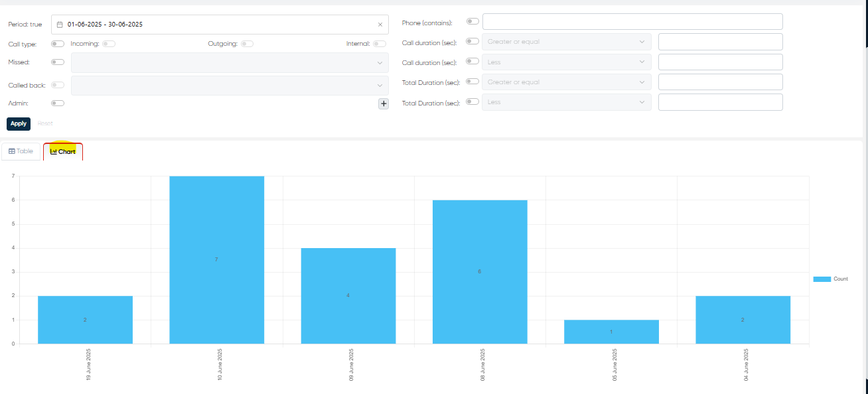868x394 pixels.
Task: Toggle the Count legend color box
Action: pyautogui.click(x=822, y=279)
